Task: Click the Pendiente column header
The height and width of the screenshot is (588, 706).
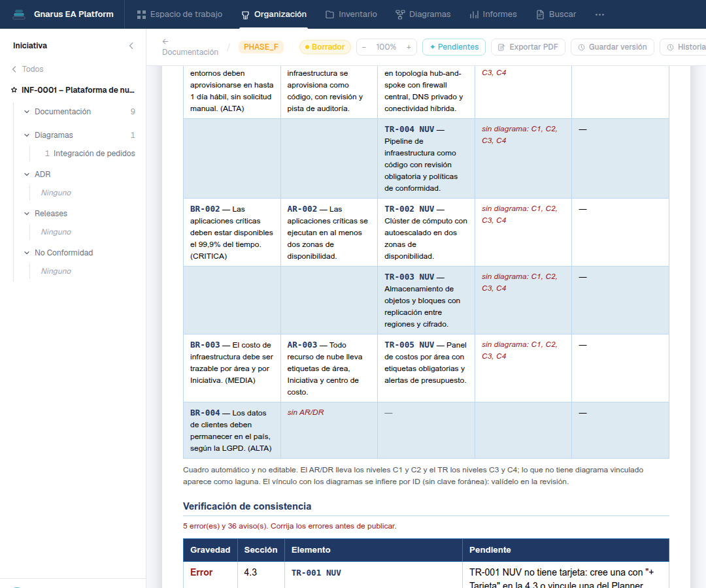Action: pyautogui.click(x=565, y=549)
